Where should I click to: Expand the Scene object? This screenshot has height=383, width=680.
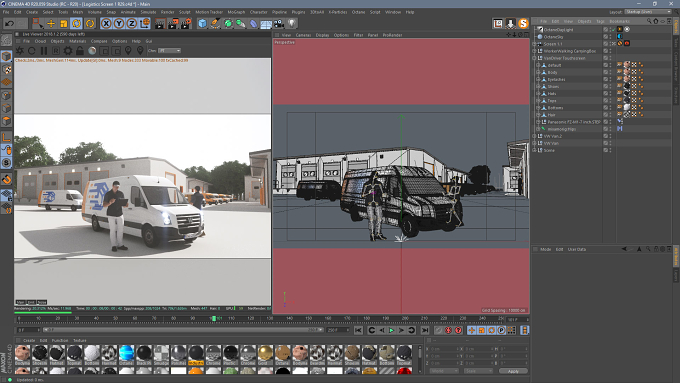tap(535, 150)
